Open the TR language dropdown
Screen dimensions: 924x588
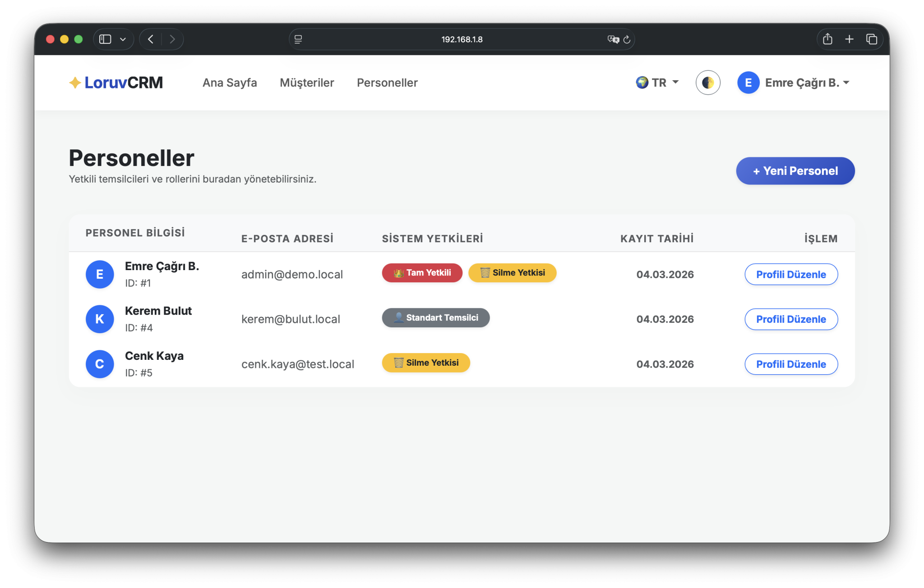pyautogui.click(x=657, y=83)
